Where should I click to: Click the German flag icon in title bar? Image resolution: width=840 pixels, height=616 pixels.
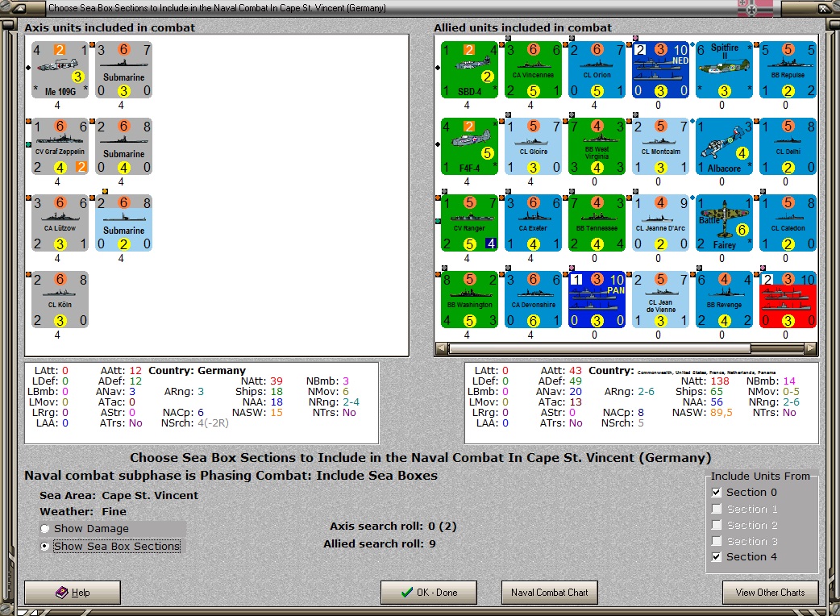pos(755,7)
